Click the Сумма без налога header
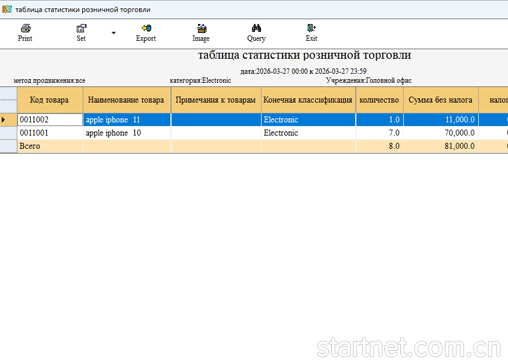508x361 pixels. tap(441, 100)
